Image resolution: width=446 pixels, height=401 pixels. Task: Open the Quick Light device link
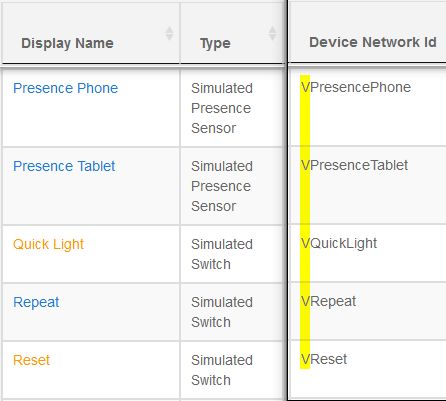pyautogui.click(x=48, y=245)
